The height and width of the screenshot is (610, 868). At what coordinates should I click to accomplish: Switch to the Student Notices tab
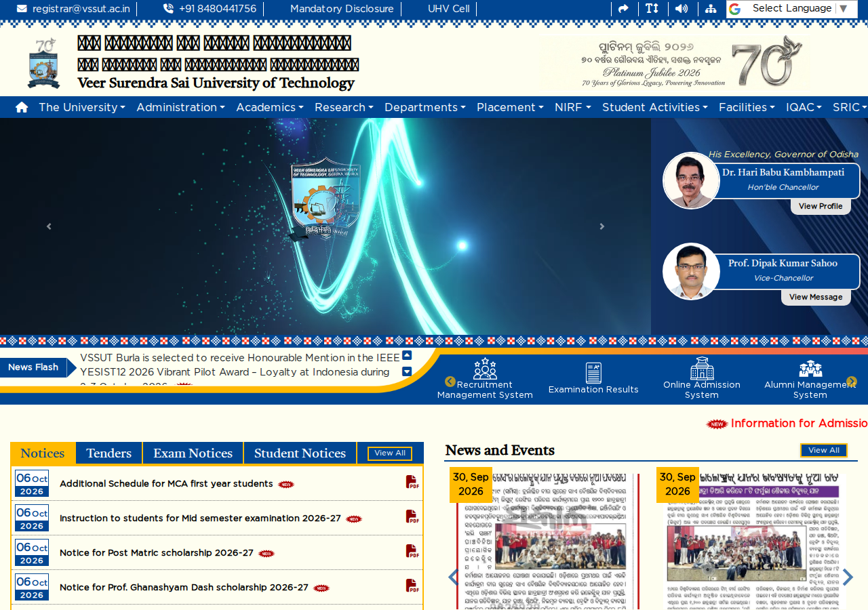point(300,453)
